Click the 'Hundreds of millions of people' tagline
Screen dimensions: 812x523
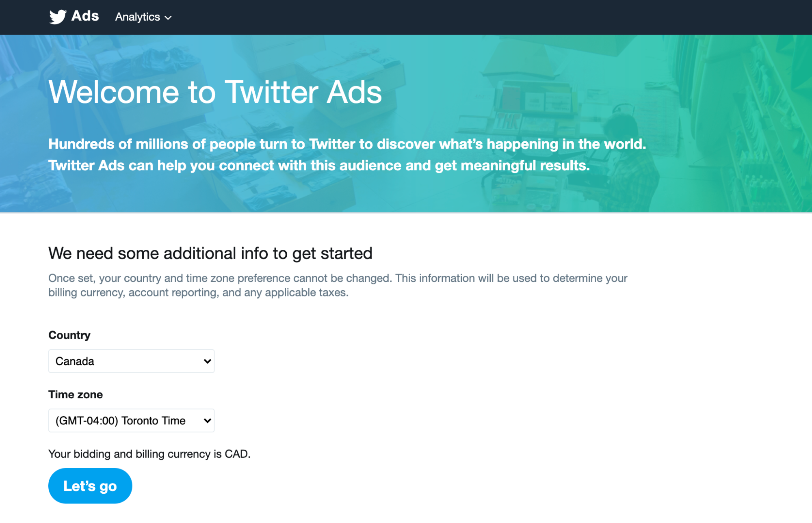[x=347, y=155]
